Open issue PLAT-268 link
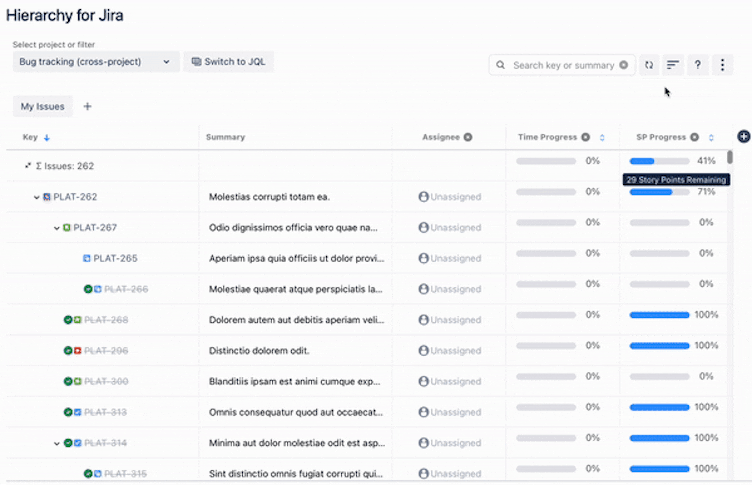Image resolution: width=752 pixels, height=485 pixels. pos(106,319)
